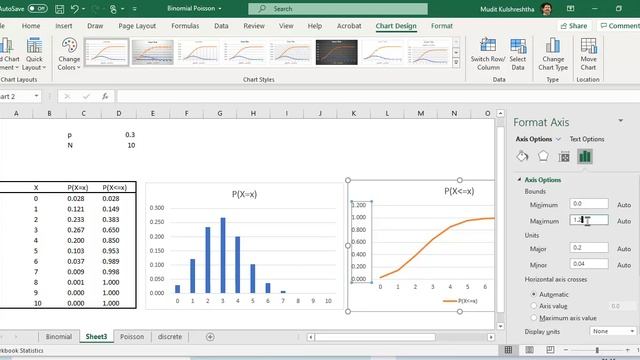The image size is (640, 360).
Task: Select cell containing 0.3
Action: (x=118, y=135)
